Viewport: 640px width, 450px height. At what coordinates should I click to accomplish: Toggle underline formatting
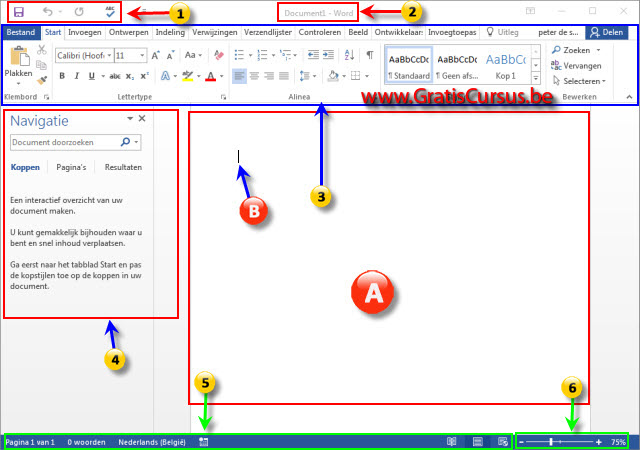coord(92,76)
